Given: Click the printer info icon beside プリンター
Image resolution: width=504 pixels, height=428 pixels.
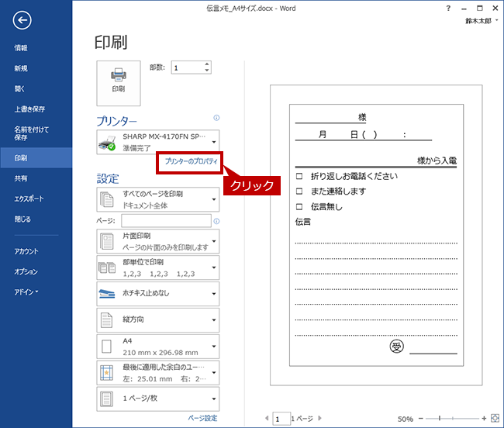Looking at the screenshot, I should 216,118.
